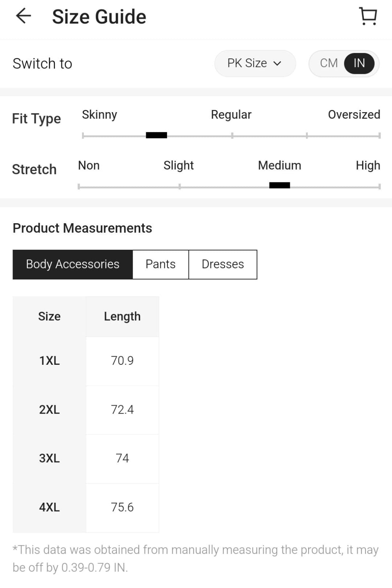Click the Size column header
392x588 pixels.
[49, 317]
